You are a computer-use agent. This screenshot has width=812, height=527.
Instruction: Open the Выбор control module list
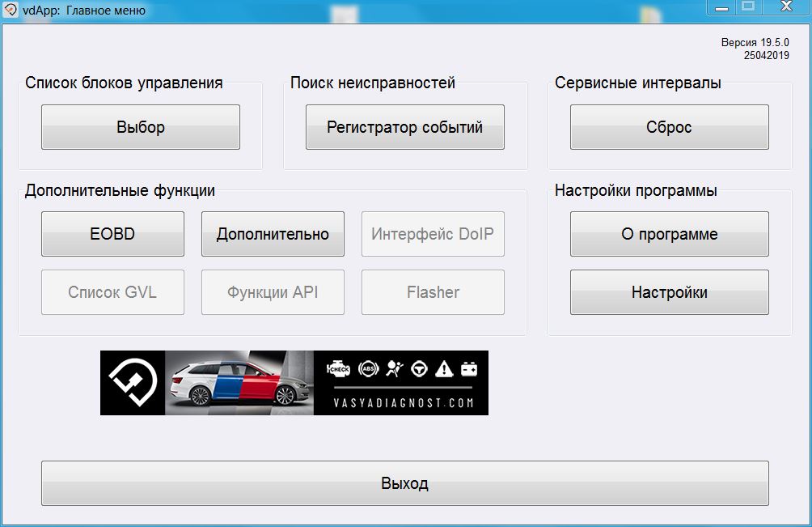click(141, 127)
